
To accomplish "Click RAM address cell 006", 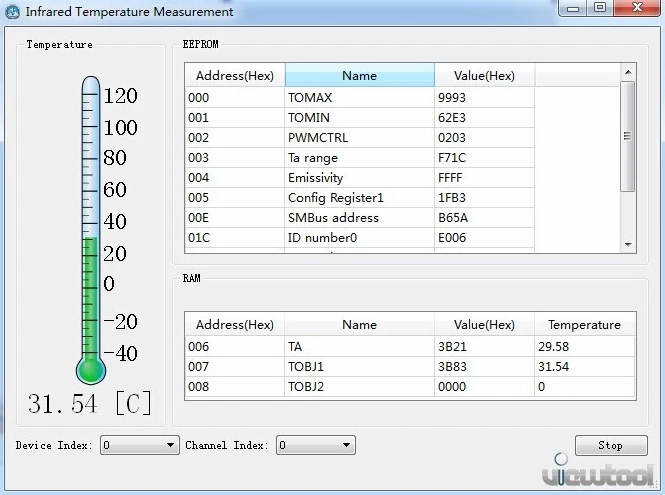I will 235,347.
